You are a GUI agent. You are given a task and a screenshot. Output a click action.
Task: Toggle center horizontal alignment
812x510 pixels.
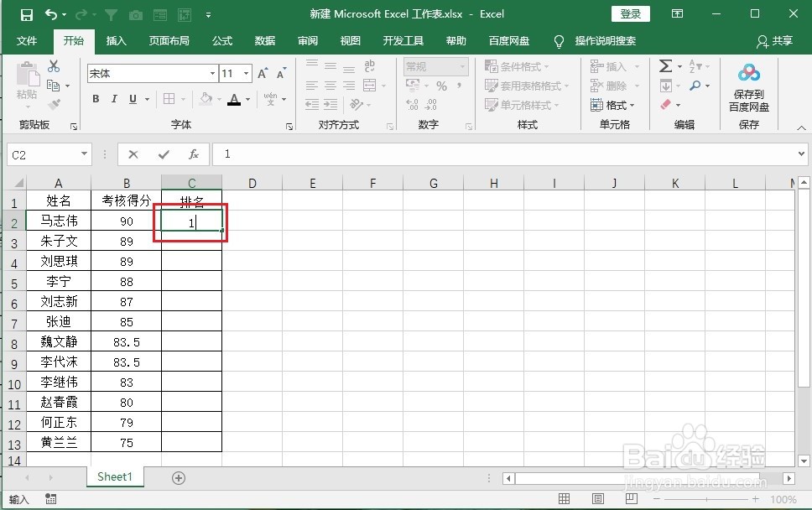[x=331, y=86]
